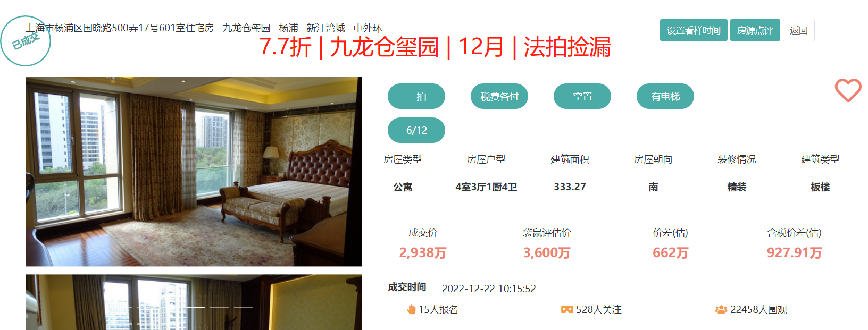Click the 新江湾城 area link

click(x=325, y=28)
